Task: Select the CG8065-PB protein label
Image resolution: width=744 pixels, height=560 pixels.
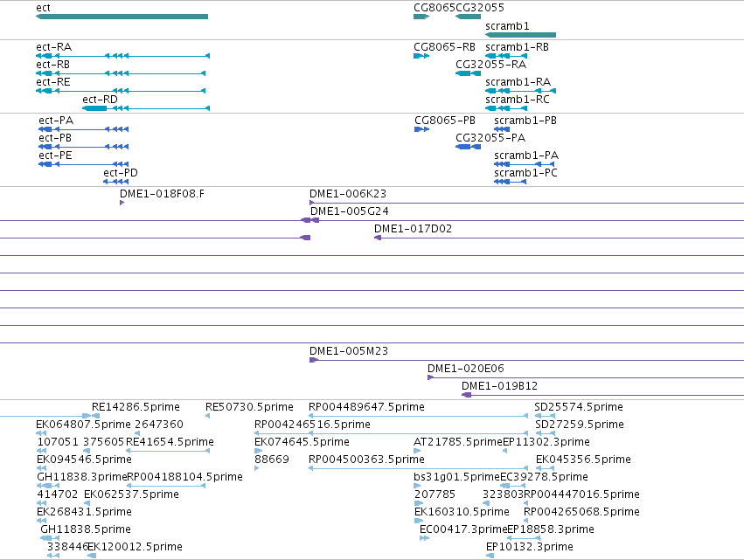Action: 445,121
